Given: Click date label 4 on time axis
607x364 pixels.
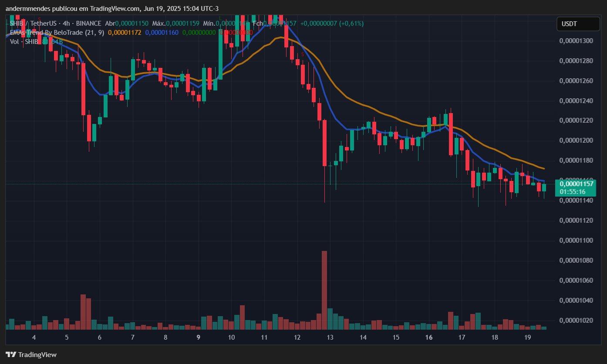Looking at the screenshot, I should click(34, 337).
